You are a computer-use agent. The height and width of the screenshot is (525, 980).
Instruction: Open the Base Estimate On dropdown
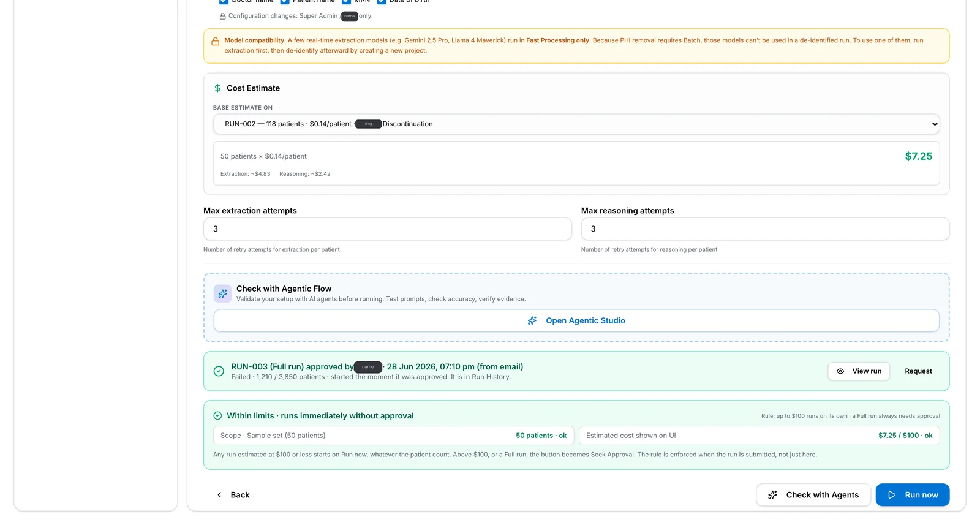coord(576,124)
